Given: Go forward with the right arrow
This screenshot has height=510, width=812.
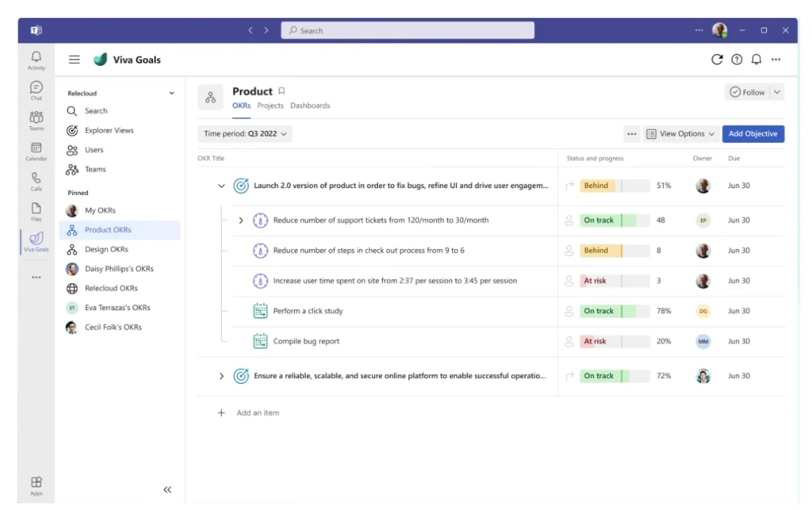Looking at the screenshot, I should (266, 31).
